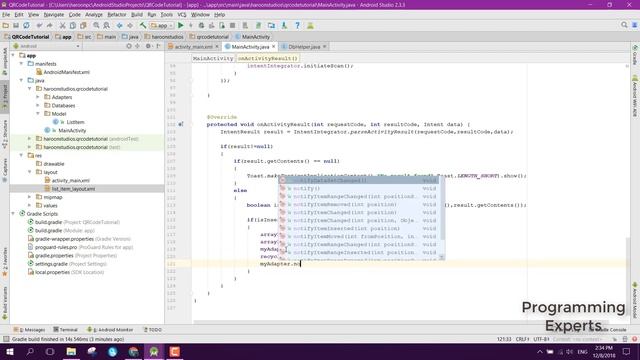Click the Debug bug icon
640x360 pixels.
tap(201, 25)
